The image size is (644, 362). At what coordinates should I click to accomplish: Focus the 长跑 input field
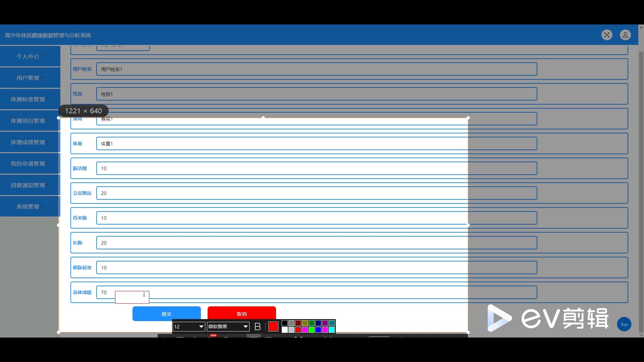317,243
